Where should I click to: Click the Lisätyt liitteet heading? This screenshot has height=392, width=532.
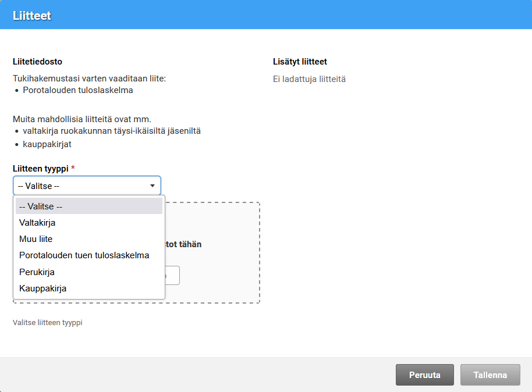pos(300,62)
